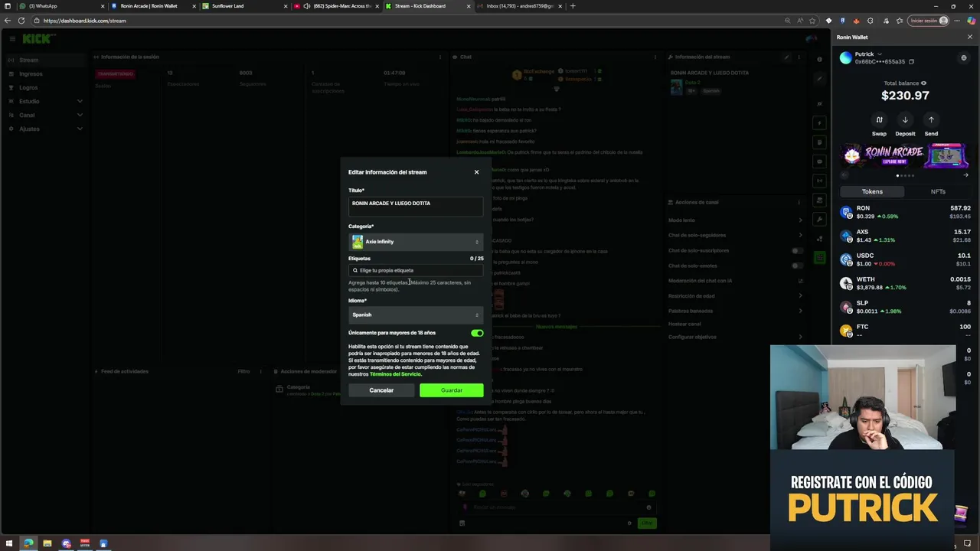
Task: Go to previous wallet banner with left arrow
Action: click(844, 175)
